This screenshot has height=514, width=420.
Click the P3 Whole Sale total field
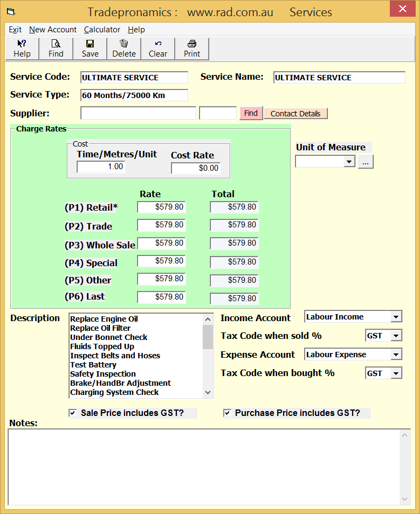pyautogui.click(x=235, y=243)
